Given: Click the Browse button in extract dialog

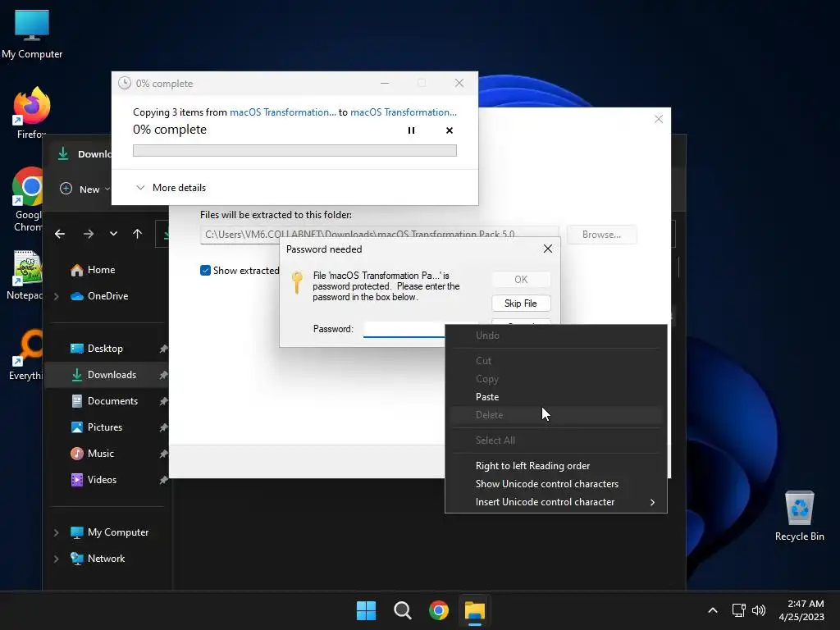Looking at the screenshot, I should point(601,235).
